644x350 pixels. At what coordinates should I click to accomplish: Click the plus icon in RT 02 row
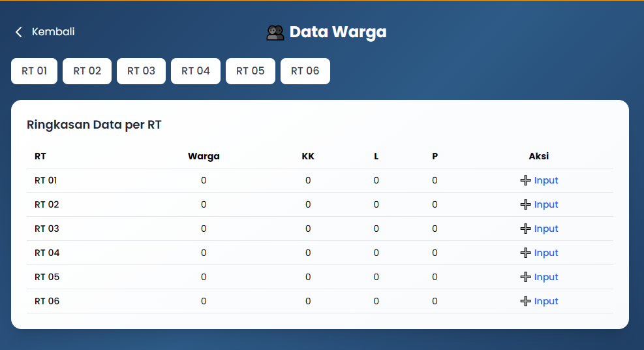coord(525,205)
